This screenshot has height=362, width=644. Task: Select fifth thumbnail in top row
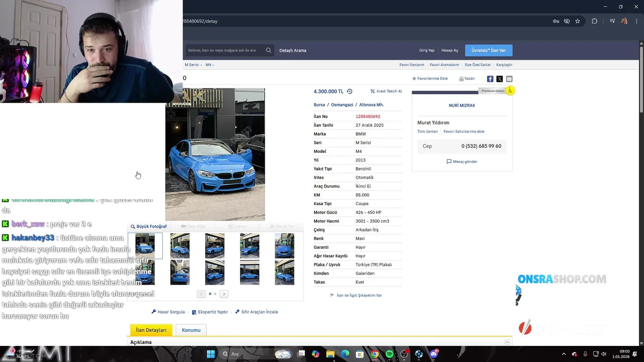(284, 246)
